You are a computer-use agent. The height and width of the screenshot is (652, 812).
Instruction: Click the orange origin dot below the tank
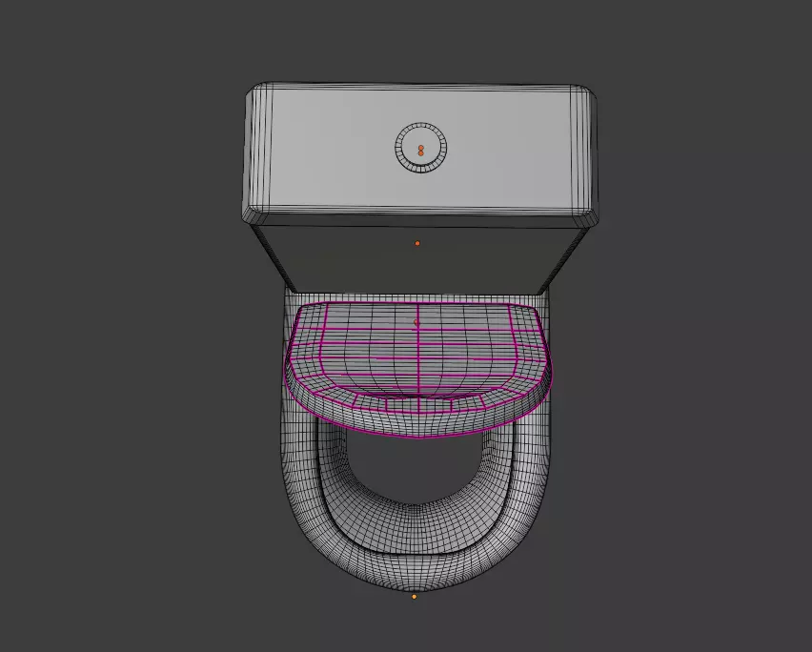tap(417, 243)
